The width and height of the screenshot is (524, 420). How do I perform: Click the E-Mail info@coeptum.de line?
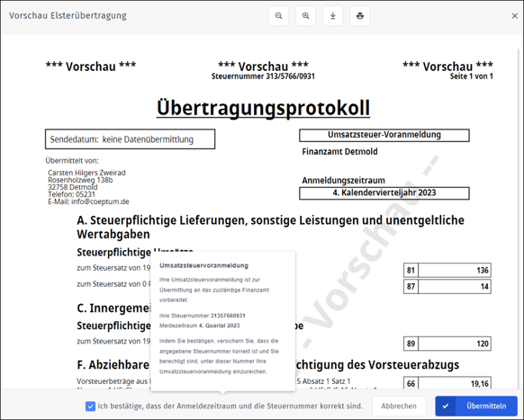tap(88, 201)
